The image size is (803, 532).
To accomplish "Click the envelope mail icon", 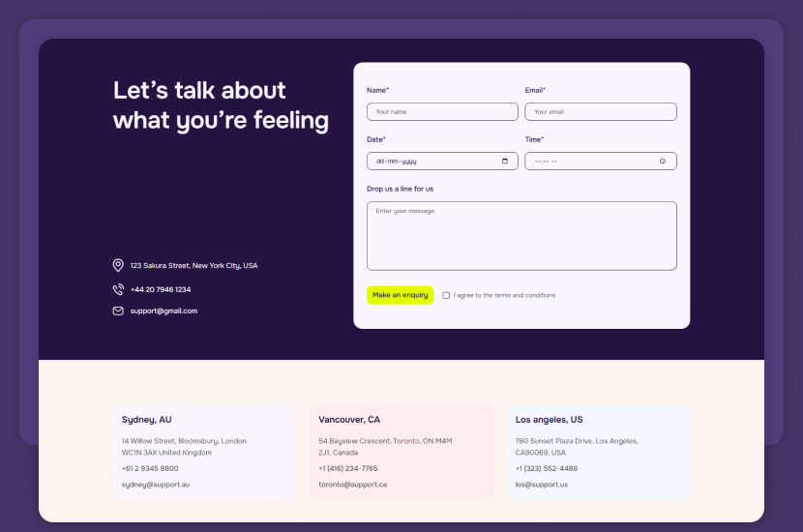I will pyautogui.click(x=118, y=311).
